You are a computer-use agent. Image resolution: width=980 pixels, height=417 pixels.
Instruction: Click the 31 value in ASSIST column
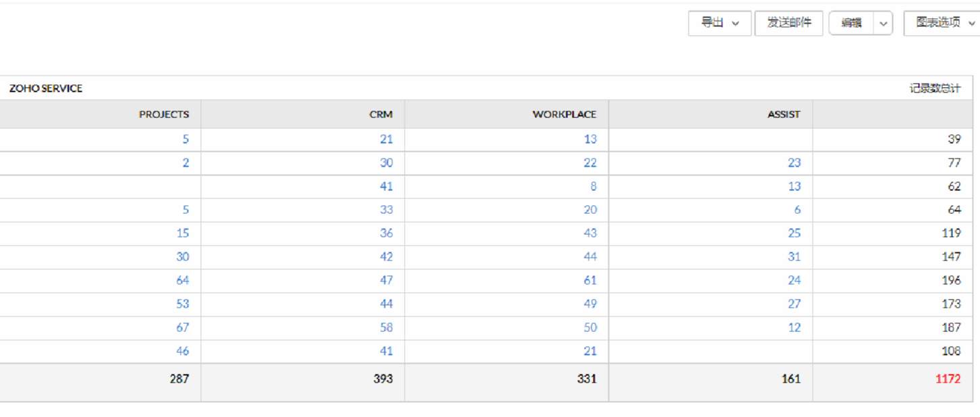point(794,256)
